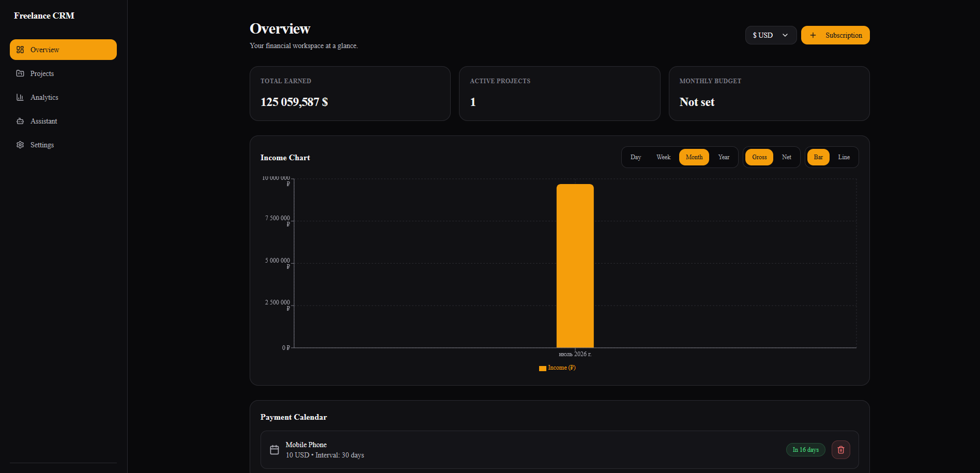Switch chart type to Line
This screenshot has height=473, width=980.
[x=844, y=157]
